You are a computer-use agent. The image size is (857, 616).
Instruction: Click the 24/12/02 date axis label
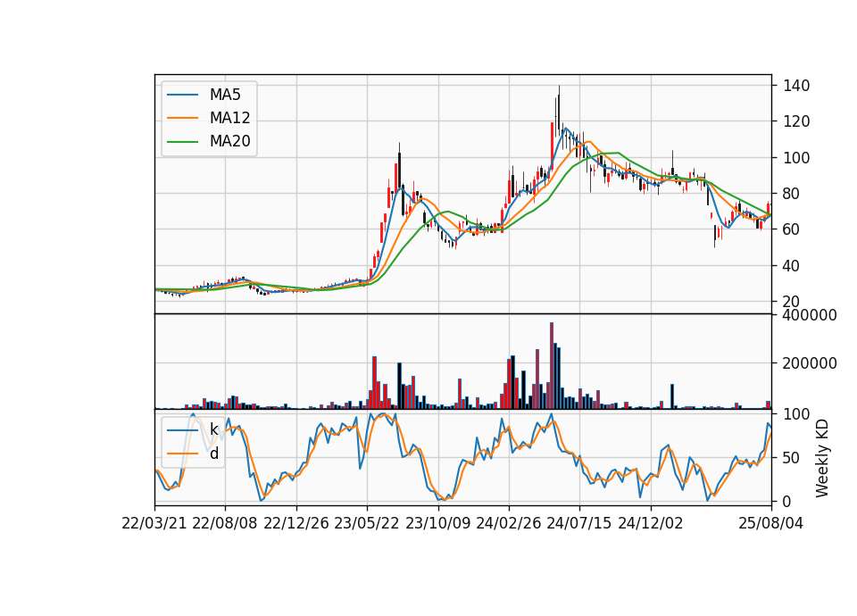[651, 523]
